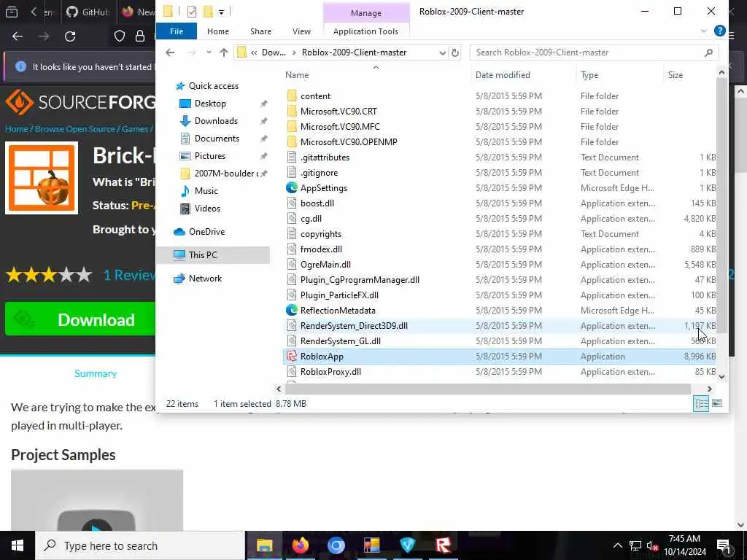
Task: Open File Explorer taskbar icon
Action: tap(264, 545)
